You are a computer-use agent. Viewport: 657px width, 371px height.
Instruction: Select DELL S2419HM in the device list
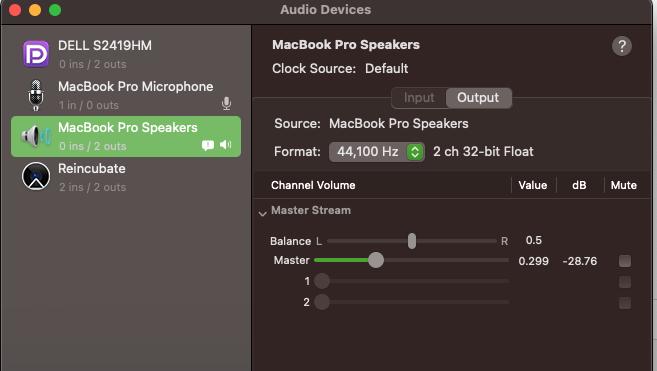point(126,54)
